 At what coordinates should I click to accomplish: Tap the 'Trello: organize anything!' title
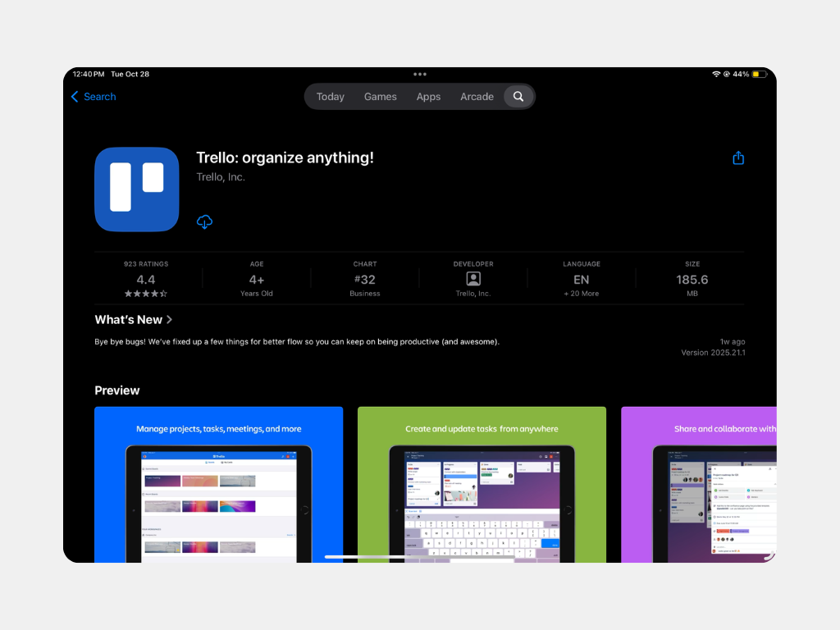[285, 157]
